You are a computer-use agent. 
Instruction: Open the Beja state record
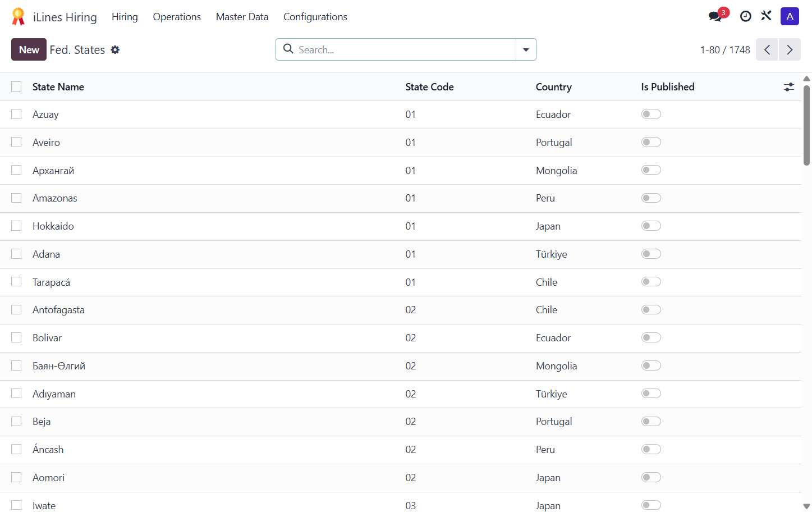point(42,422)
